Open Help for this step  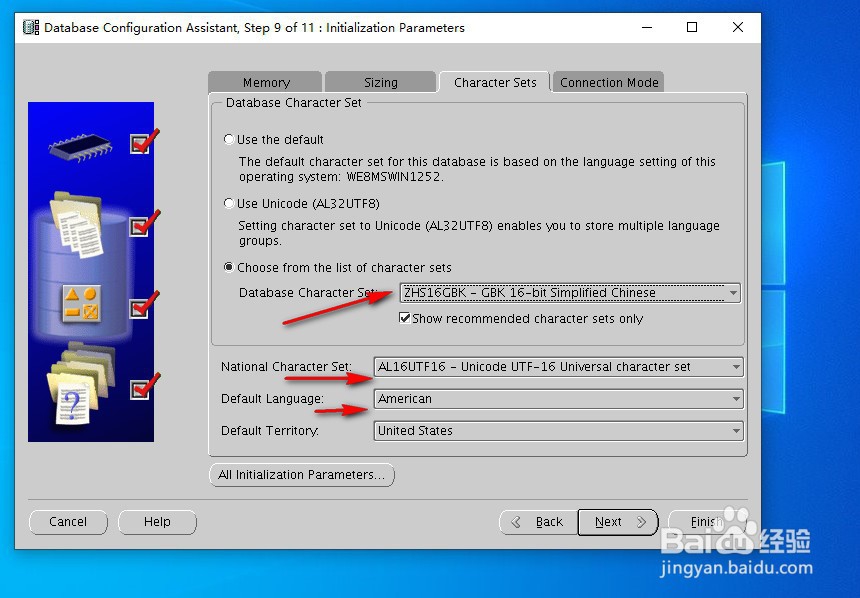pyautogui.click(x=157, y=522)
